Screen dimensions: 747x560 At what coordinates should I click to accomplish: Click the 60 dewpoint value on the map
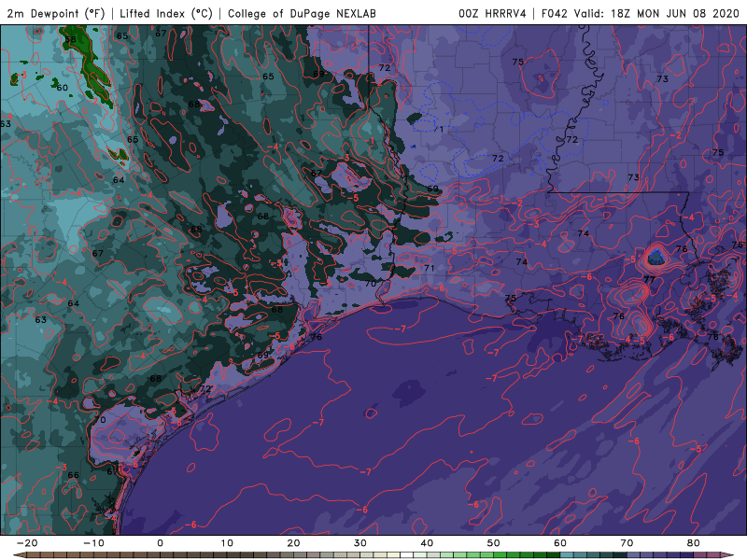pyautogui.click(x=62, y=88)
